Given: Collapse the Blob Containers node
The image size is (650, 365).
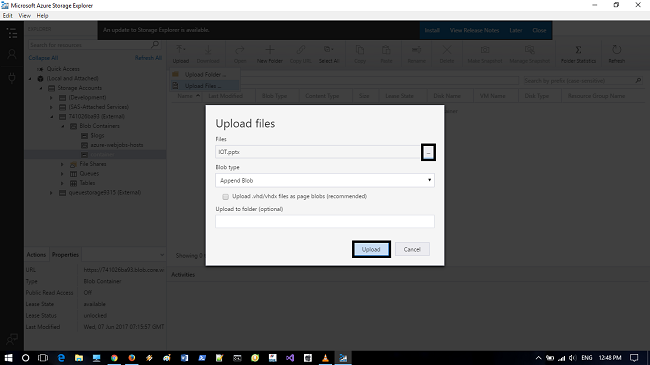Looking at the screenshot, I should click(x=63, y=126).
